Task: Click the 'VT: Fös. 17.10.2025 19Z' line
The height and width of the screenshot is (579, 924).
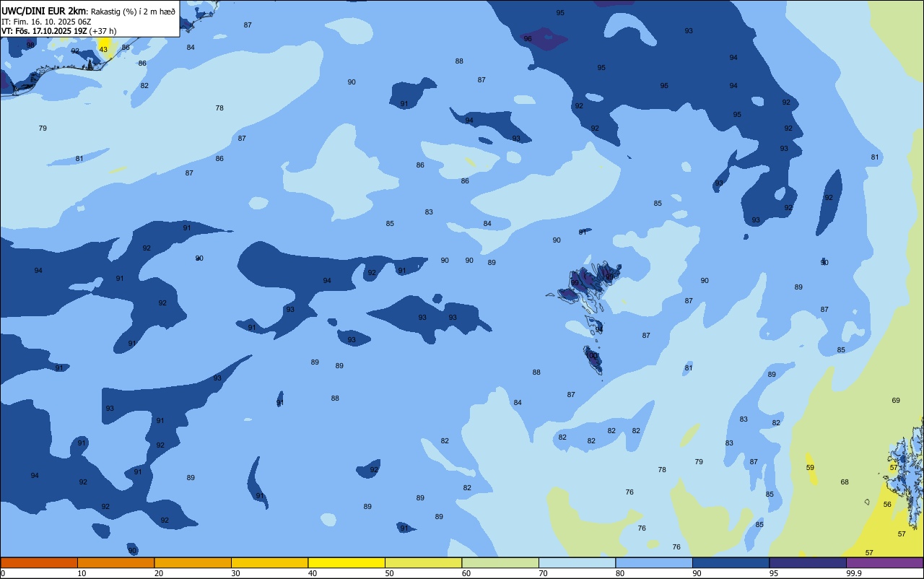Action: pyautogui.click(x=43, y=30)
